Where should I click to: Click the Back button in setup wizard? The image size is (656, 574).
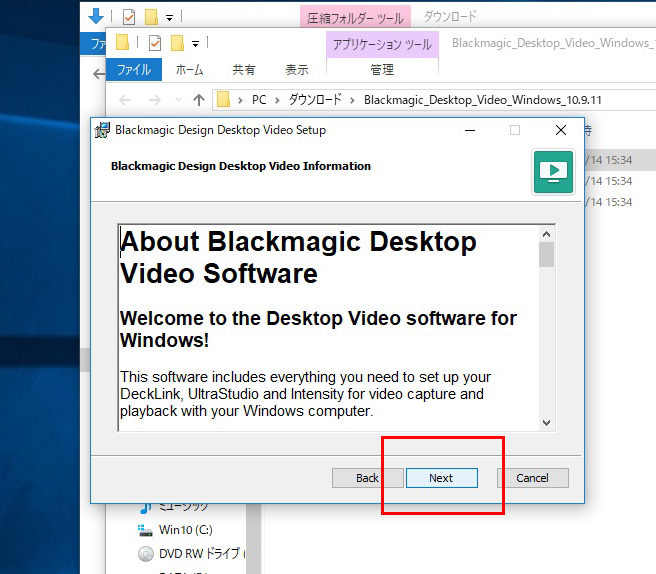coord(367,478)
